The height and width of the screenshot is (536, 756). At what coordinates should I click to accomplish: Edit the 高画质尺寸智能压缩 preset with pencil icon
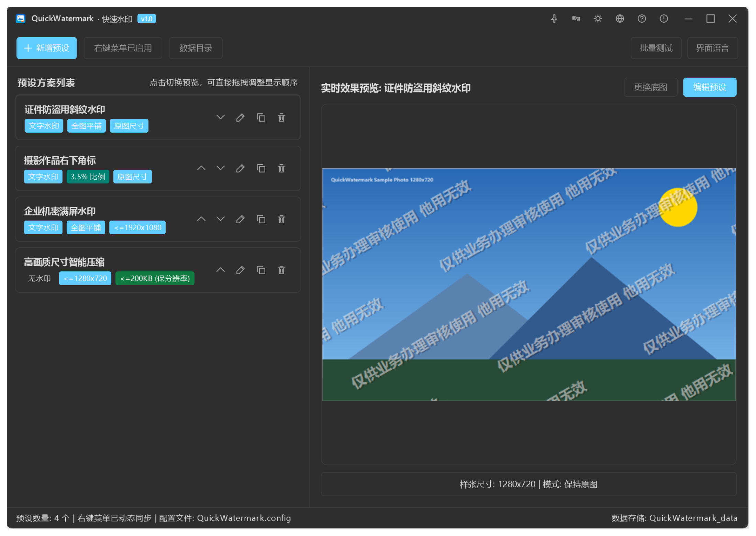click(x=241, y=270)
